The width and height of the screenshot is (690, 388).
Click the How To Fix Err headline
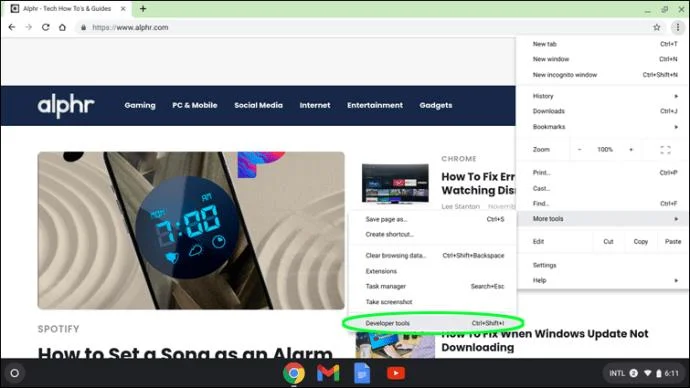[x=478, y=183]
